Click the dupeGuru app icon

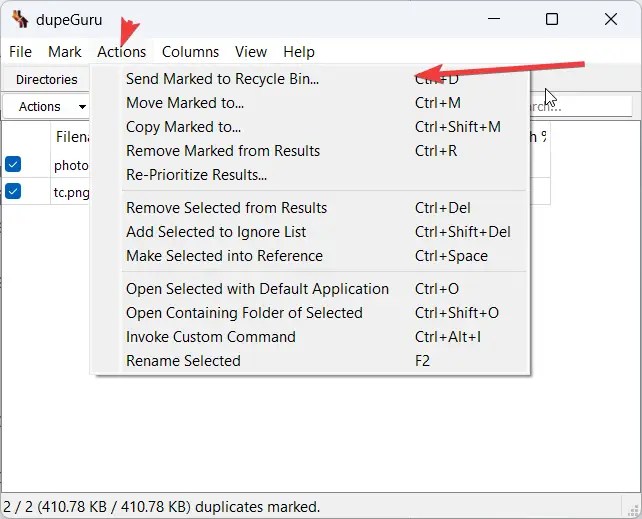click(x=20, y=19)
